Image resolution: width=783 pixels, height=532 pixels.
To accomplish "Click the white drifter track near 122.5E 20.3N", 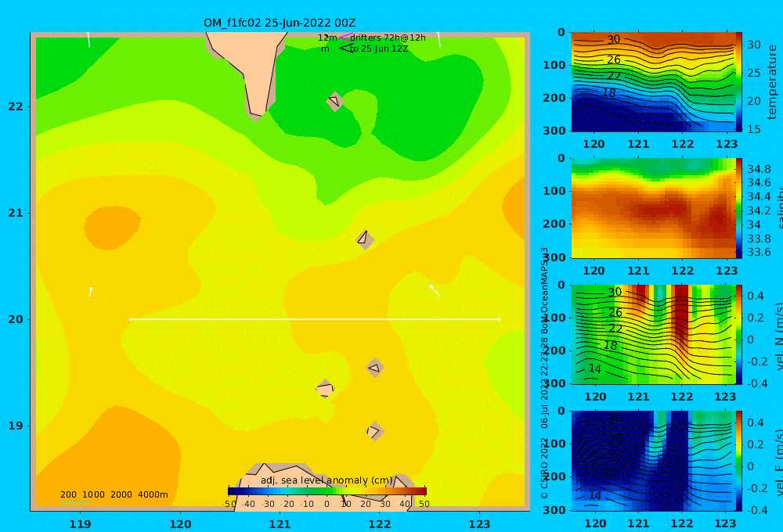I will pos(435,291).
